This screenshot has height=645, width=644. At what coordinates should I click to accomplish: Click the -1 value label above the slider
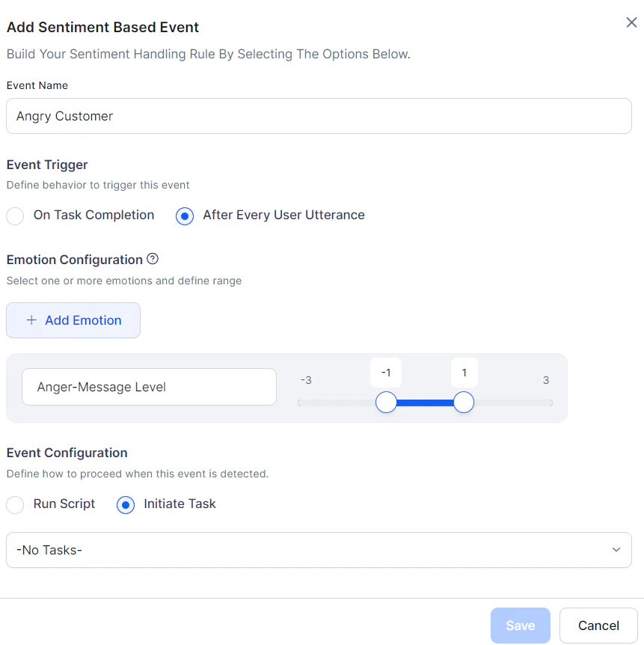pyautogui.click(x=386, y=372)
